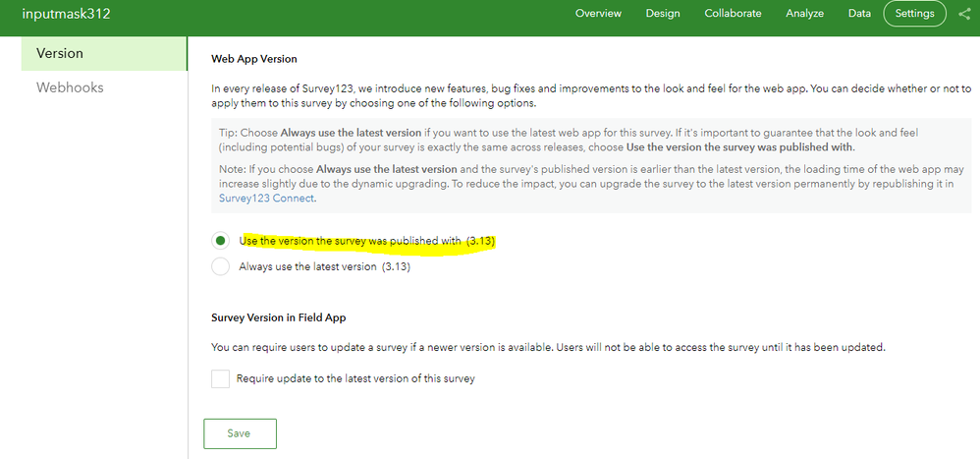This screenshot has width=980, height=459.
Task: Go to the Collaborate tab
Action: pyautogui.click(x=733, y=13)
